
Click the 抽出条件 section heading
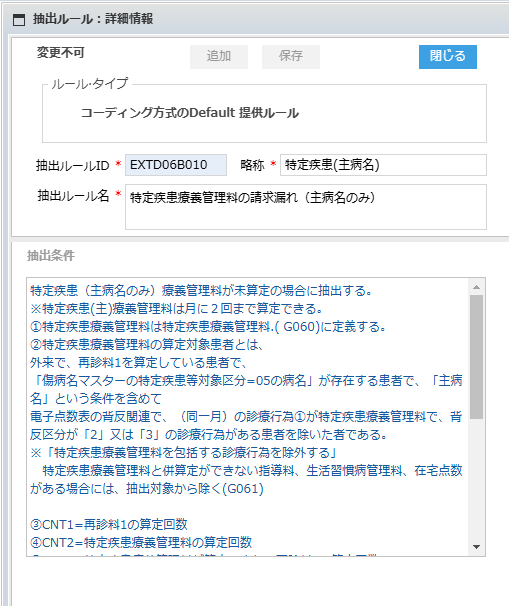click(51, 255)
